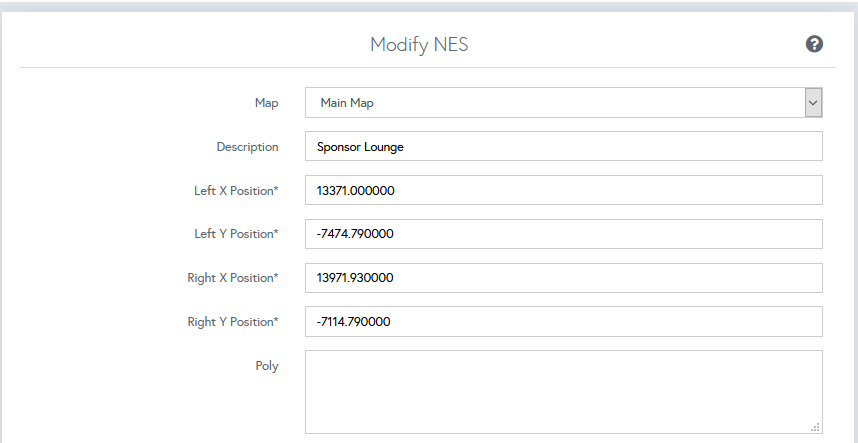858x443 pixels.
Task: Open the Map dropdown showing Main Map
Action: (x=555, y=102)
